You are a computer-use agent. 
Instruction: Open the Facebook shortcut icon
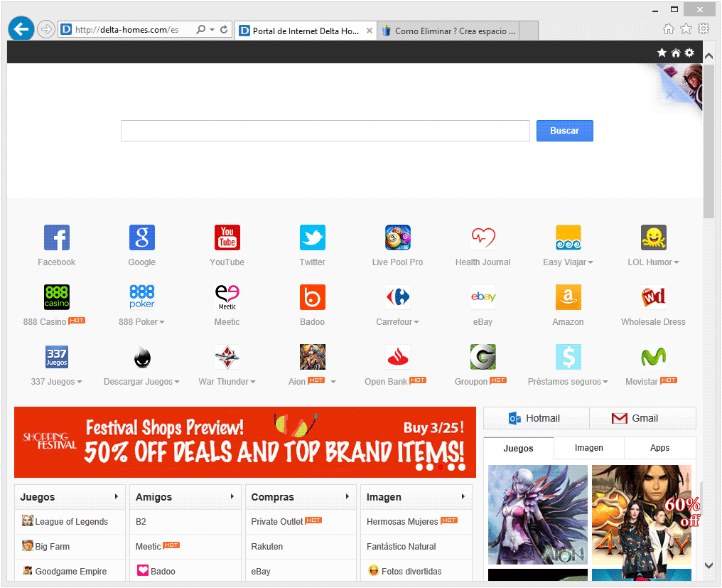tap(57, 237)
